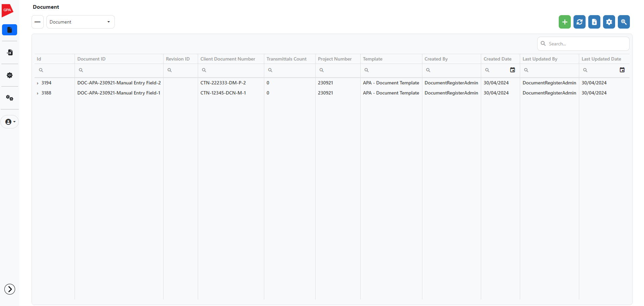Open Last Updated Date calendar picker
644x306 pixels.
click(622, 70)
